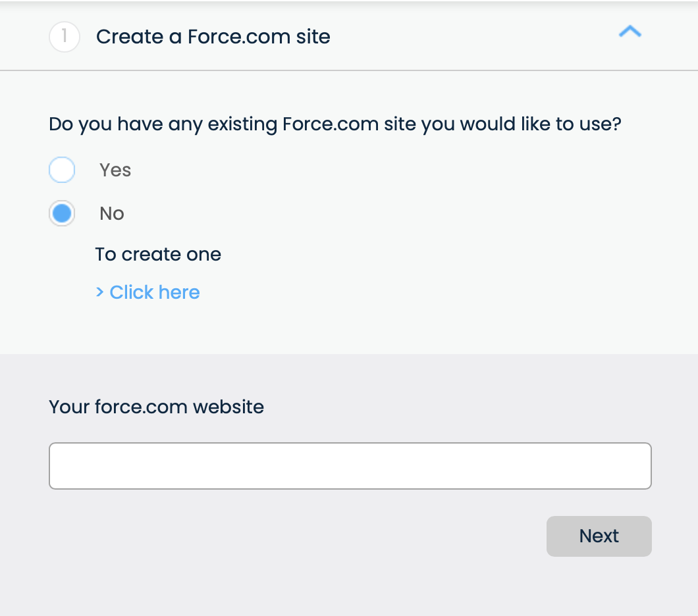Click the "Your force.com website" field label
The width and height of the screenshot is (698, 616).
click(x=157, y=407)
